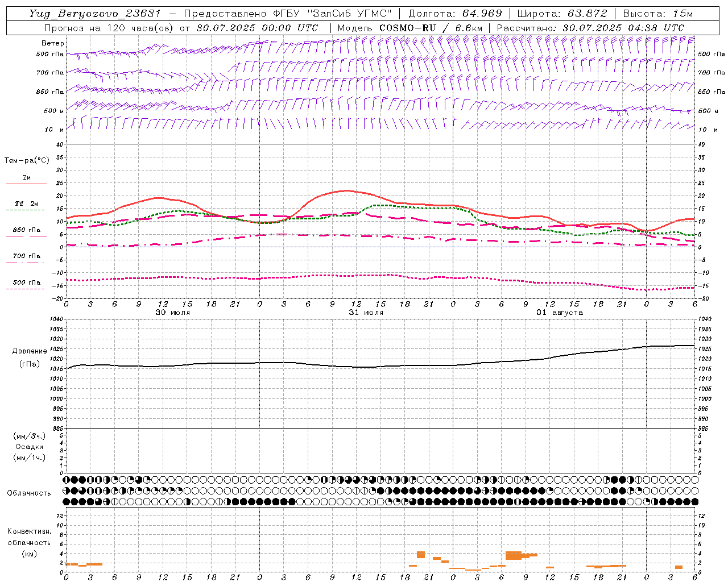Click the station title Yug_Beryozovo_23631
Viewport: 728px width, 582px height.
pyautogui.click(x=95, y=14)
